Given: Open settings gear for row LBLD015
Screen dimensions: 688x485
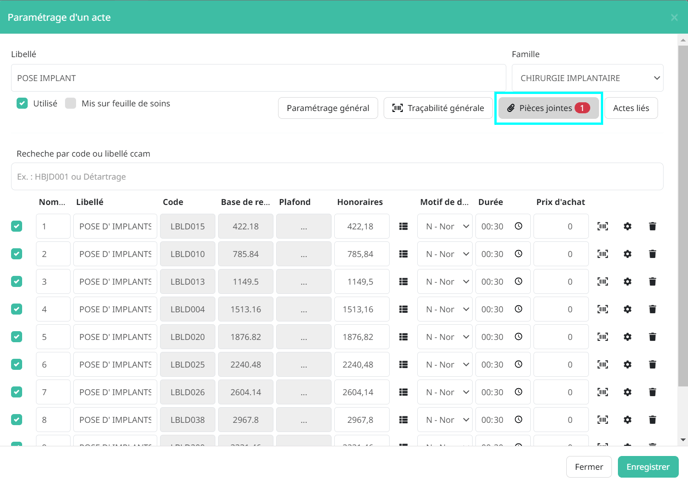Looking at the screenshot, I should 627,226.
